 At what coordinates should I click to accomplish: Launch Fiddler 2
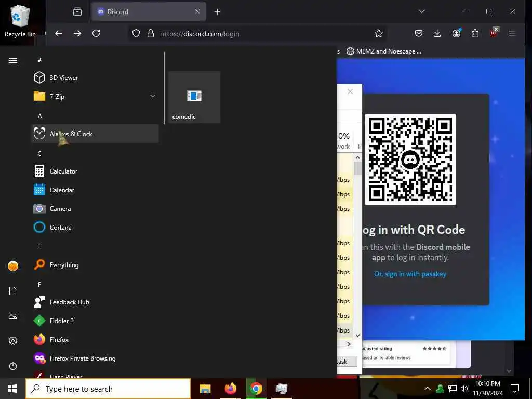click(95, 321)
